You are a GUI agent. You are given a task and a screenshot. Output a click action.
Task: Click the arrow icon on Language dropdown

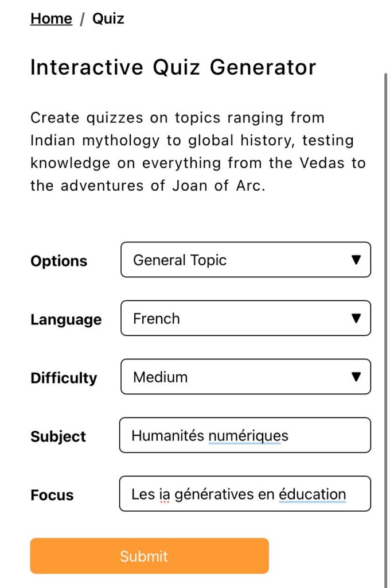pos(356,318)
